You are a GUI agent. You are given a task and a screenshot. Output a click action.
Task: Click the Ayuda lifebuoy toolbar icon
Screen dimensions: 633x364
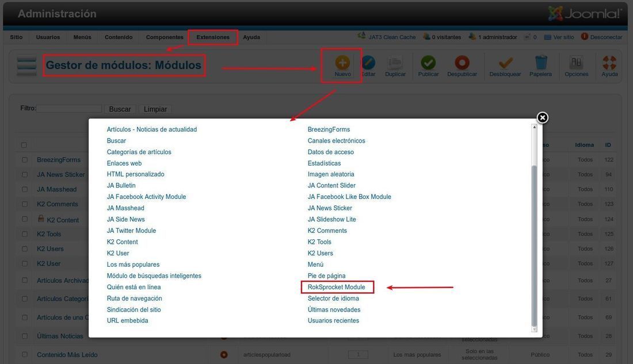[609, 63]
